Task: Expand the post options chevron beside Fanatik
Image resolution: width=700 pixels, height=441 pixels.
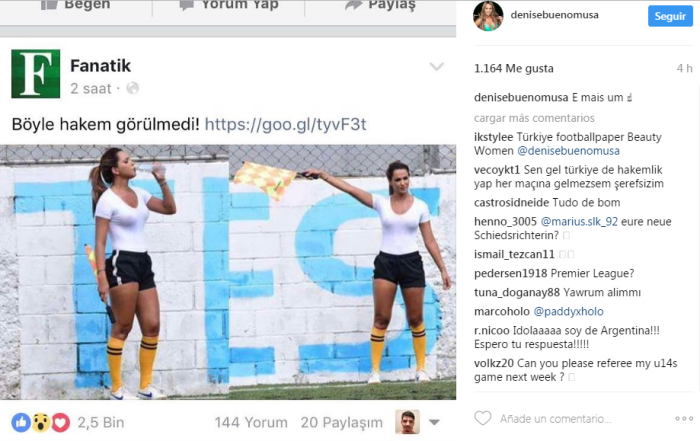Action: point(437,67)
